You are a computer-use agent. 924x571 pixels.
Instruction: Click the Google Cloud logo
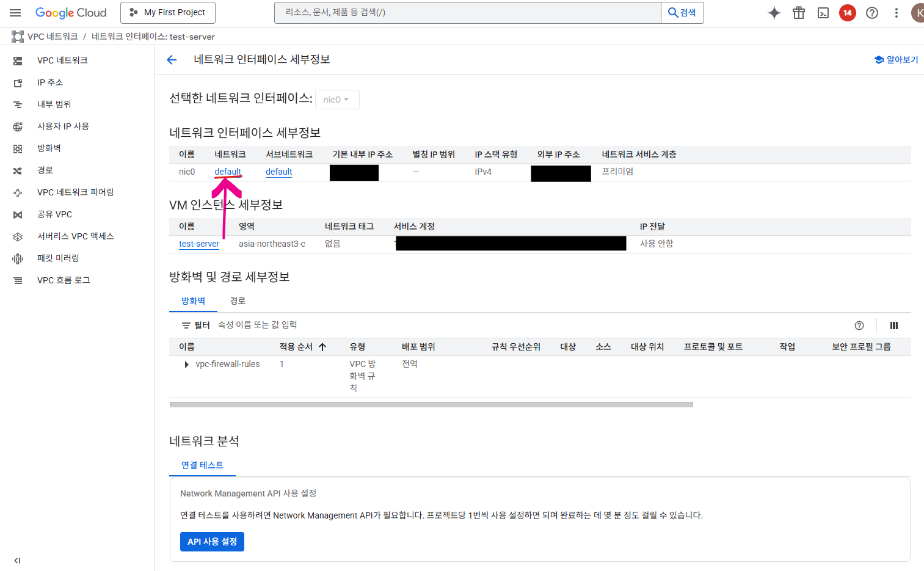point(71,13)
